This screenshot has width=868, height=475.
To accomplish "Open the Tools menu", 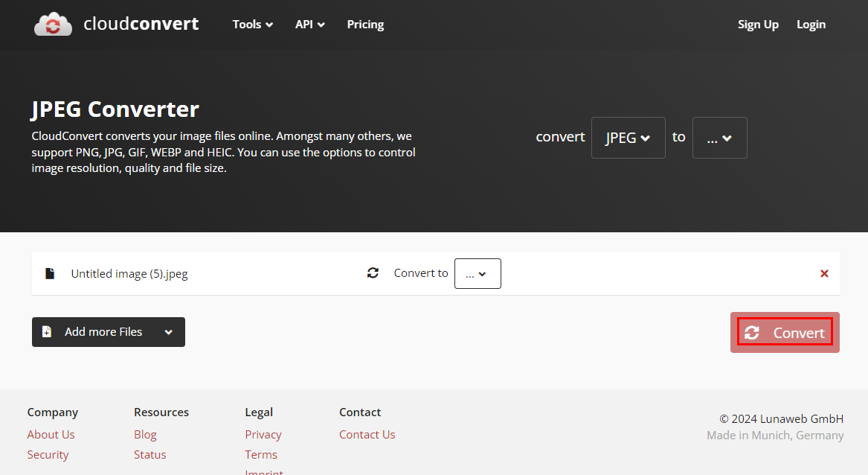I will click(x=252, y=25).
